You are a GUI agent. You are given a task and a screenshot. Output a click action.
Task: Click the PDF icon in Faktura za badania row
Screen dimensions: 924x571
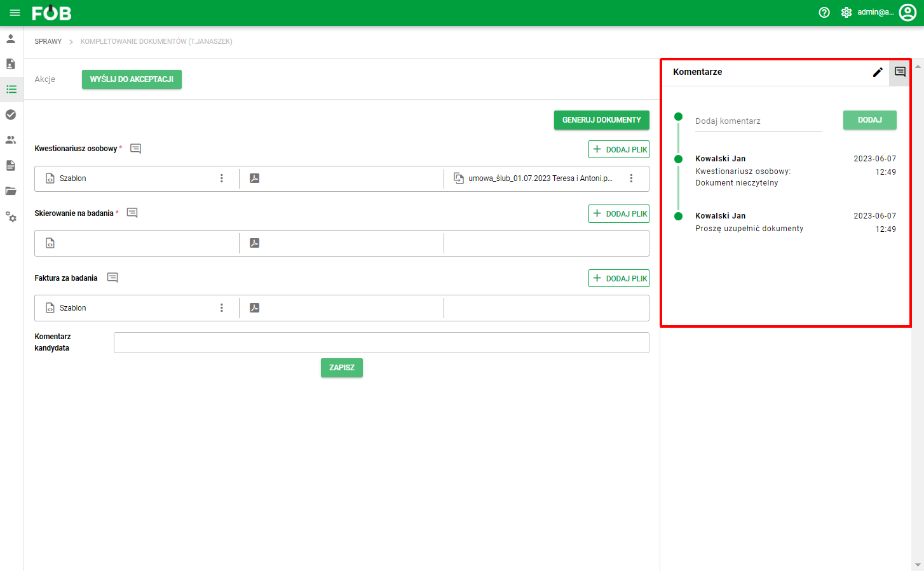coord(254,308)
